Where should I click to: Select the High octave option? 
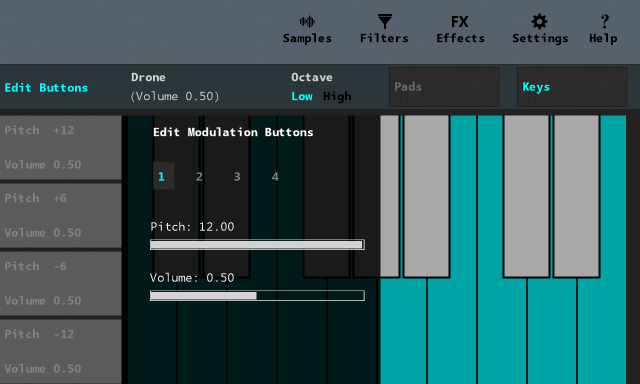click(337, 96)
